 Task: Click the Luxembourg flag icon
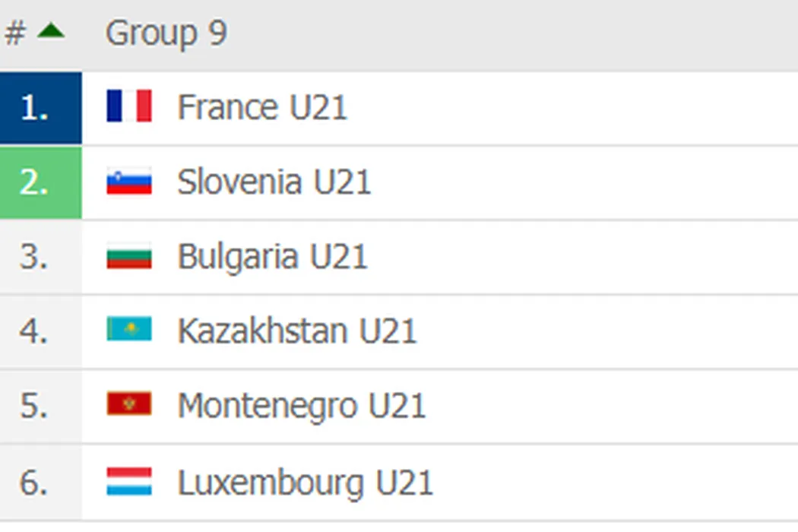point(129,482)
